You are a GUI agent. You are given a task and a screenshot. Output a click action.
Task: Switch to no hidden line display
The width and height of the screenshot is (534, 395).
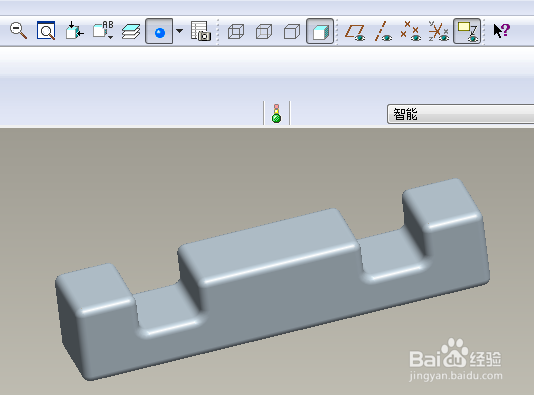coord(292,32)
